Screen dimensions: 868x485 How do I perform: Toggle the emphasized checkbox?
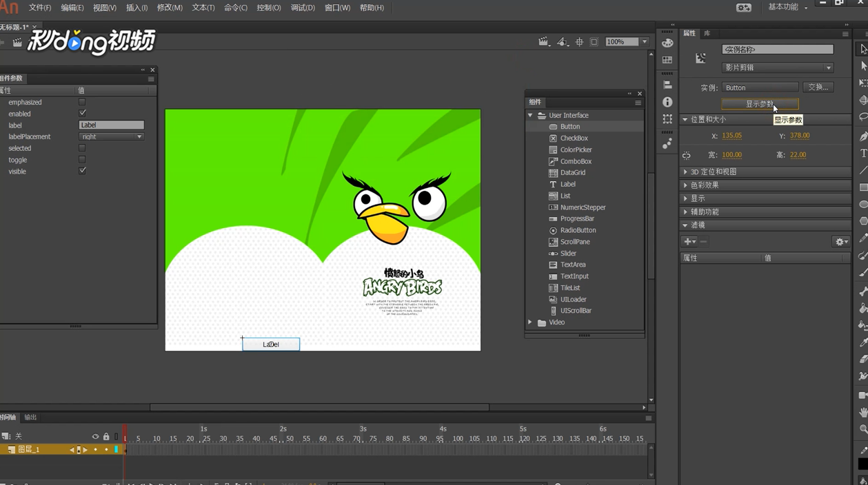[82, 102]
